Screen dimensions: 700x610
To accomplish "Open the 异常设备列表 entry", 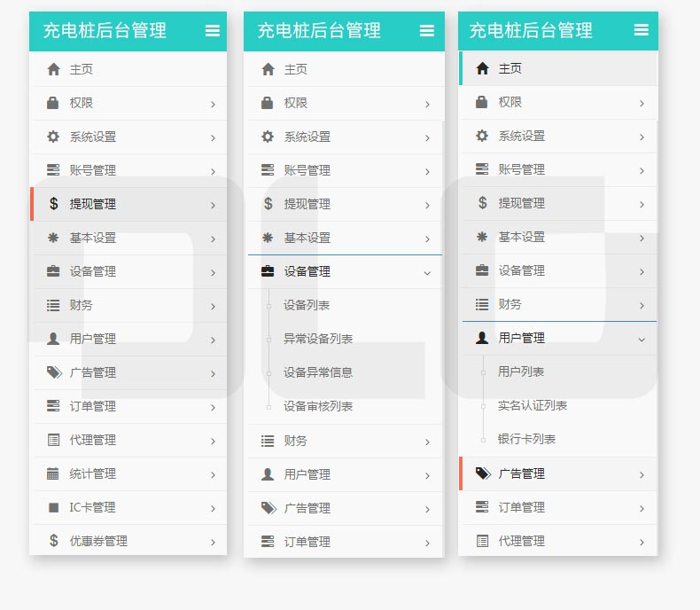I will click(x=318, y=339).
